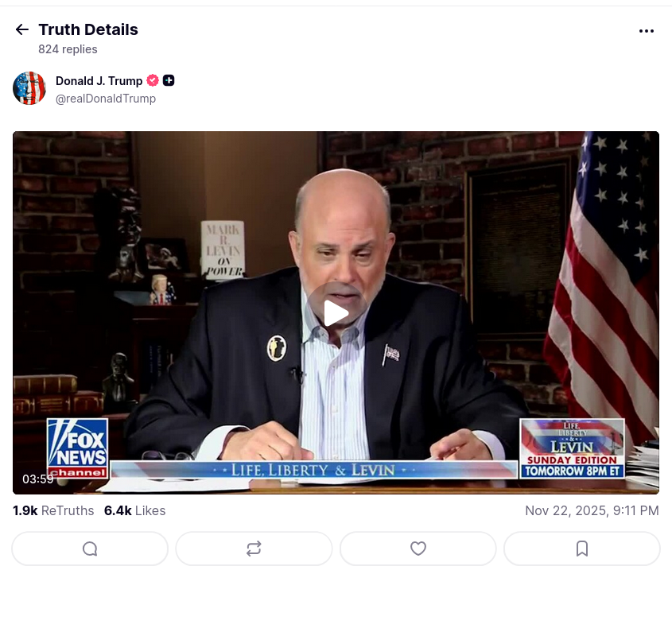The height and width of the screenshot is (632, 672).
Task: Open the three-dot more options menu
Action: point(647,31)
